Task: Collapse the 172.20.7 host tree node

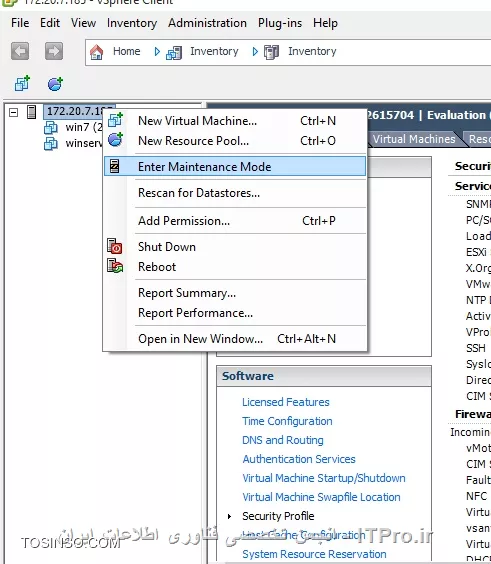Action: coord(14,112)
